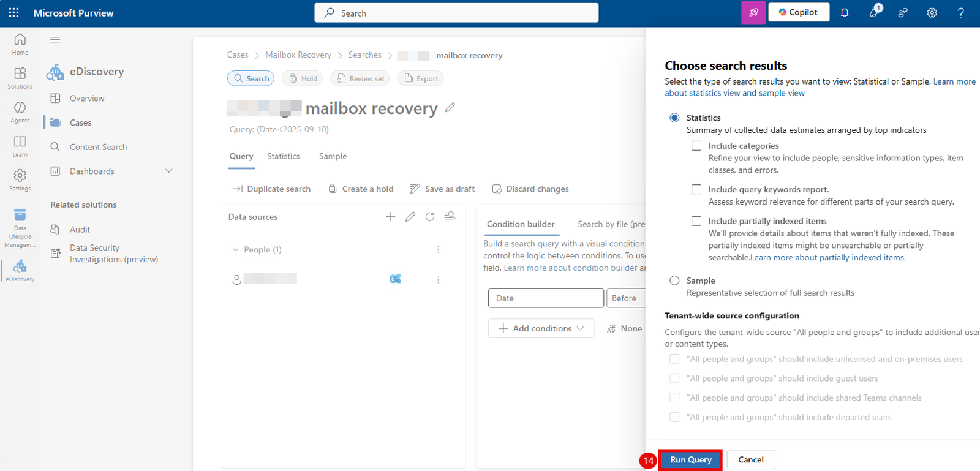Click the top Search input field
This screenshot has width=980, height=471.
click(x=456, y=13)
